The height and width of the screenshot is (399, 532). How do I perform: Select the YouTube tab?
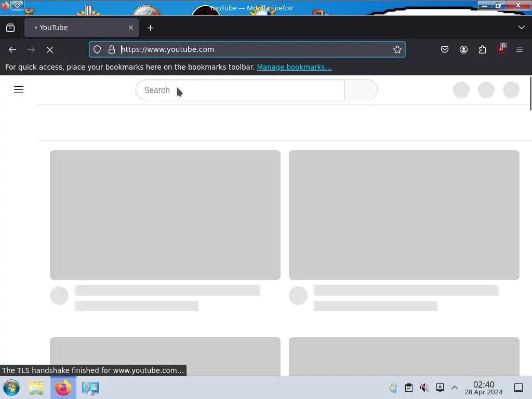[x=82, y=28]
